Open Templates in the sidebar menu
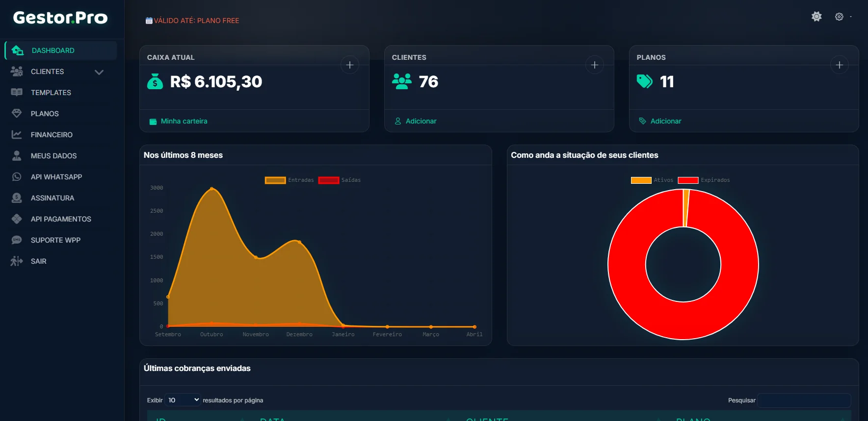 tap(51, 93)
